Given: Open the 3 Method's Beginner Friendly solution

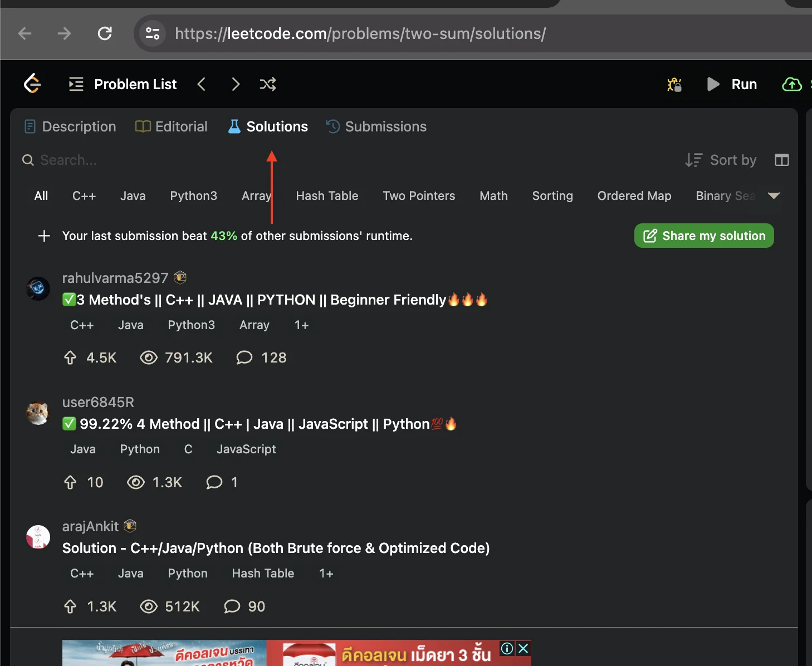Looking at the screenshot, I should 275,300.
